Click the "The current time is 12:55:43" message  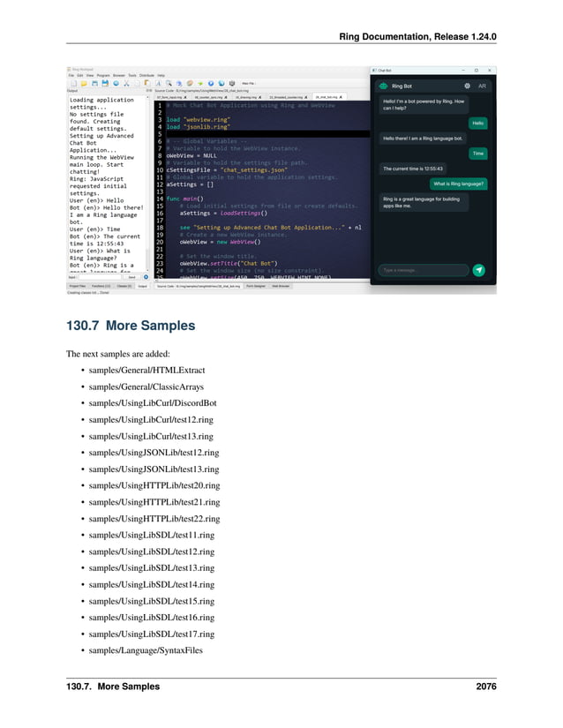413,169
